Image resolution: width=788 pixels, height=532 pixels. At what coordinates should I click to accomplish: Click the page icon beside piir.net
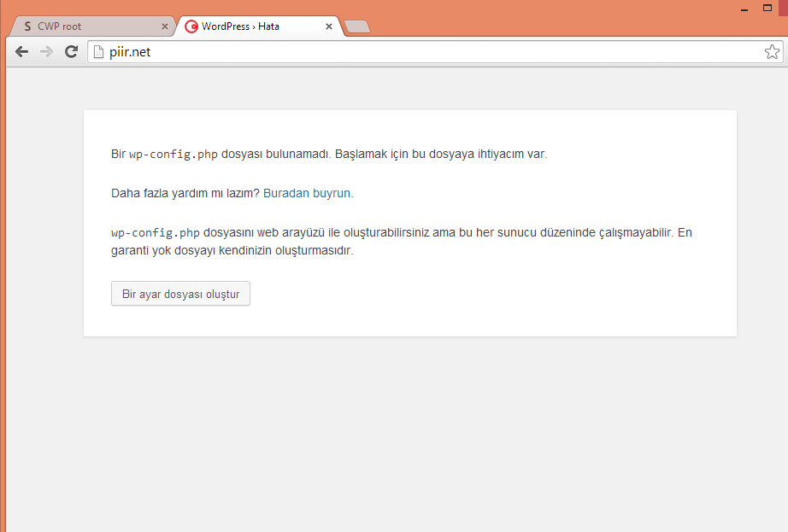pos(99,52)
